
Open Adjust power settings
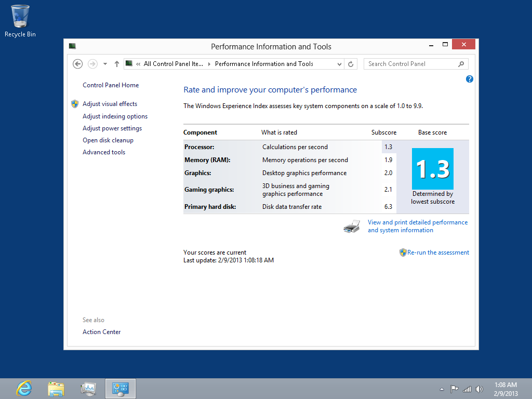coord(112,128)
